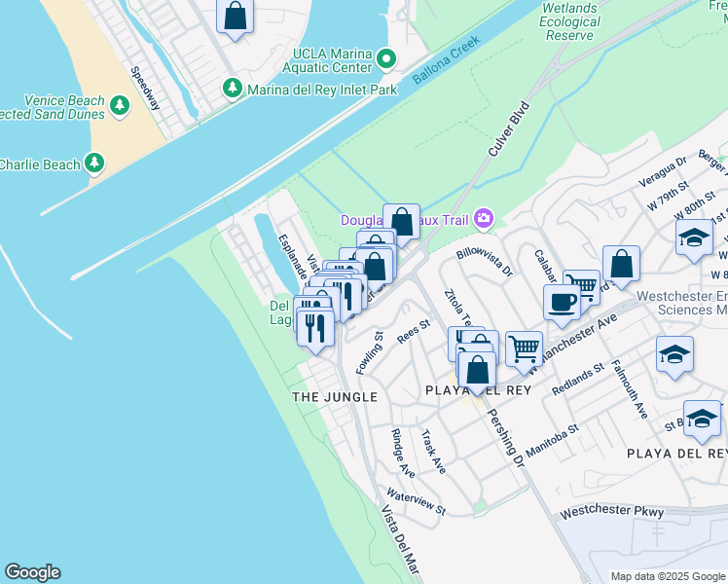Click the Speedway street label
This screenshot has width=728, height=584.
[x=145, y=89]
